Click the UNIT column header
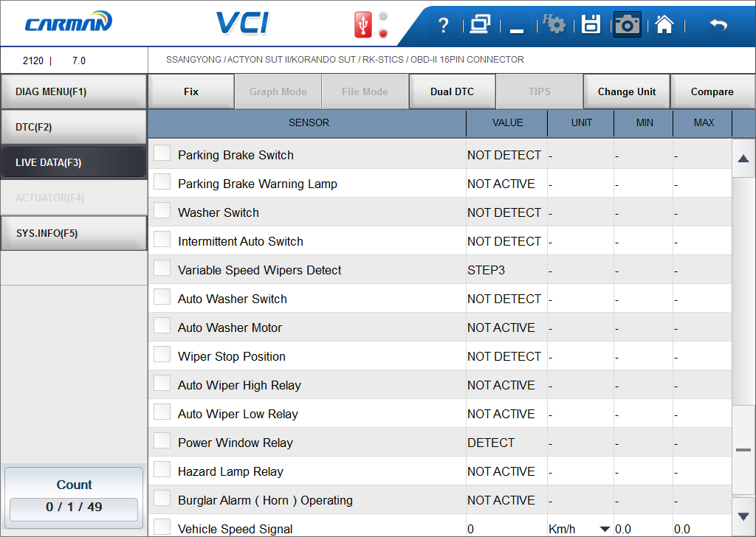 [581, 122]
